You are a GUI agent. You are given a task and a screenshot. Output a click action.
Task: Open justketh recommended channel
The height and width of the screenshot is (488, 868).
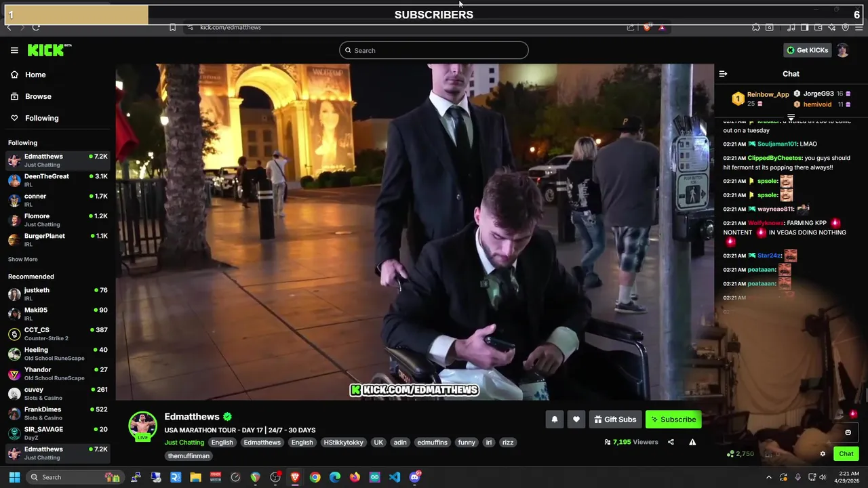58,294
